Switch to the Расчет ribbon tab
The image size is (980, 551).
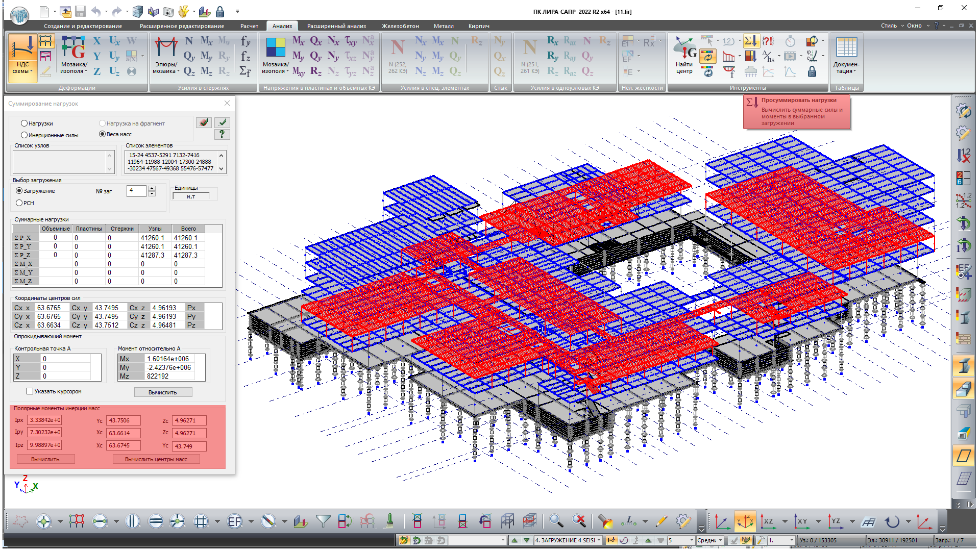(249, 26)
